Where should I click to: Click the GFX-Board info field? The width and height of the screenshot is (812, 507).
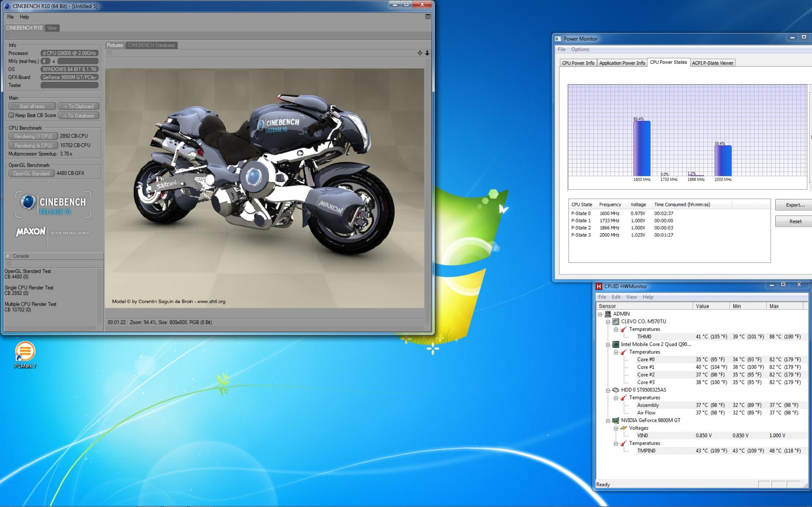pos(70,77)
